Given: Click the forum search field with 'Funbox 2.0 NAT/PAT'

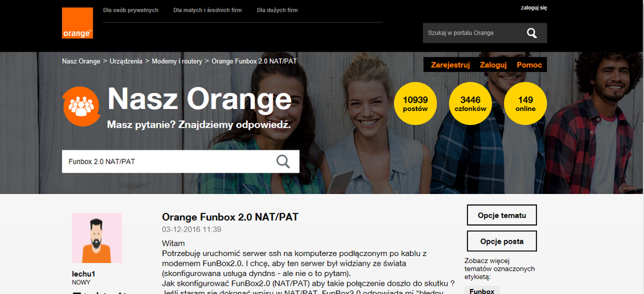Looking at the screenshot, I should click(x=168, y=161).
